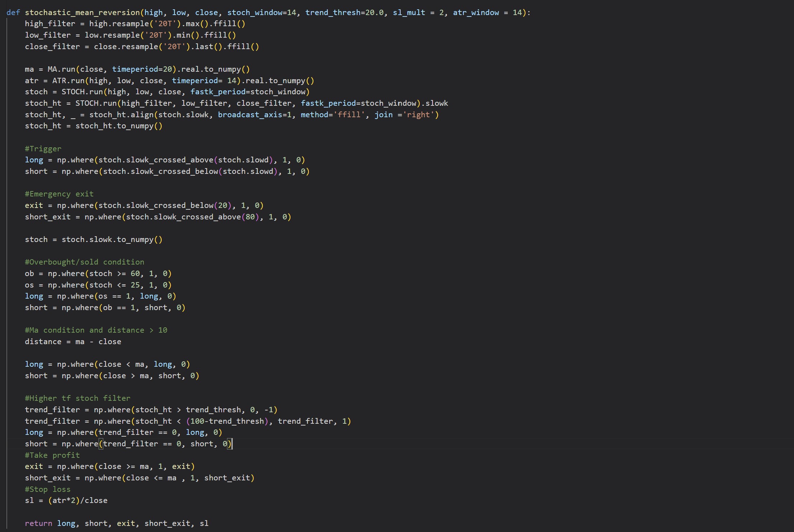Click the variable ma in MA.run line
Screen dimensions: 794x532
point(29,69)
